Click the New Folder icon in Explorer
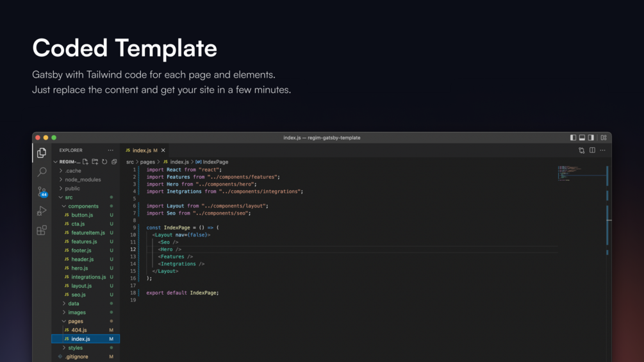 point(95,161)
